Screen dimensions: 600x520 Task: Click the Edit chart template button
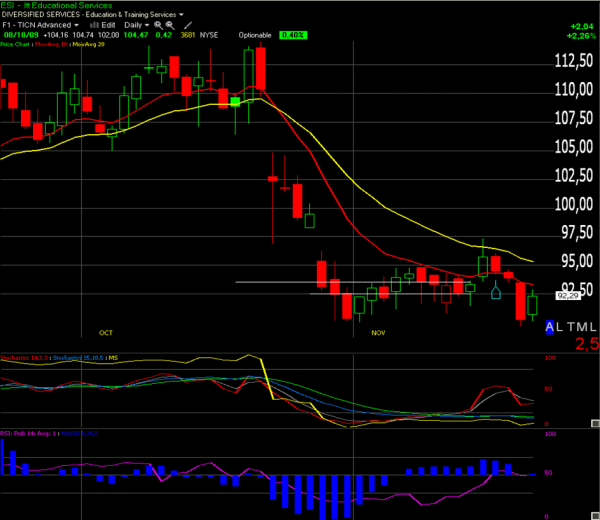point(108,25)
